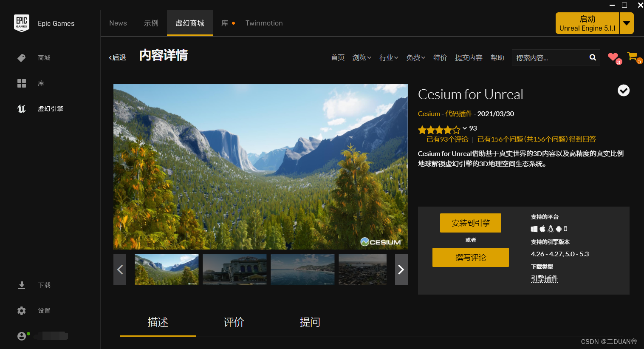Click the fourth rating star

pos(449,129)
